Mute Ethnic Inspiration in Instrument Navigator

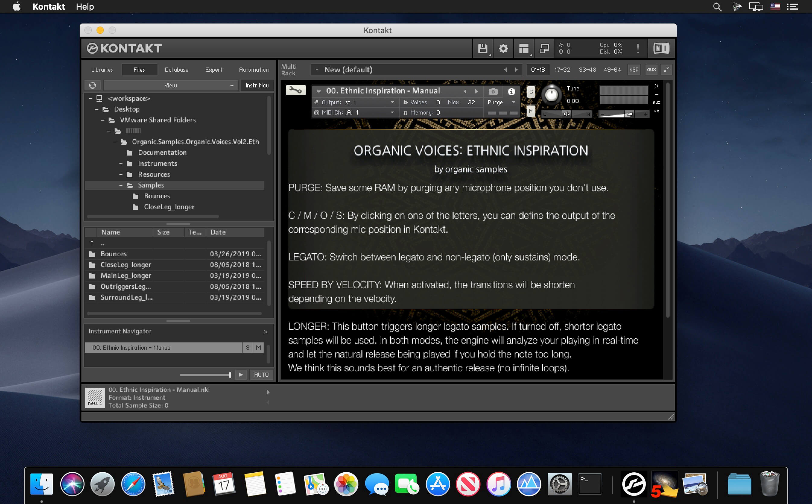(x=259, y=347)
